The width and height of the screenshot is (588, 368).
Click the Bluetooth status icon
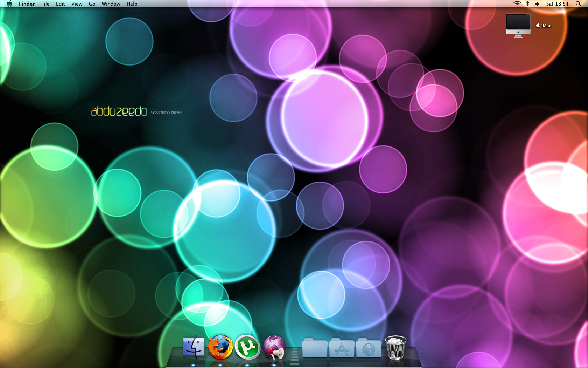(527, 4)
